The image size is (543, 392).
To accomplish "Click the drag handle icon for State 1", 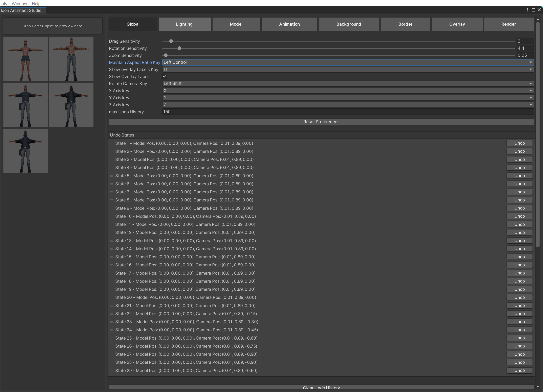I will pos(111,144).
